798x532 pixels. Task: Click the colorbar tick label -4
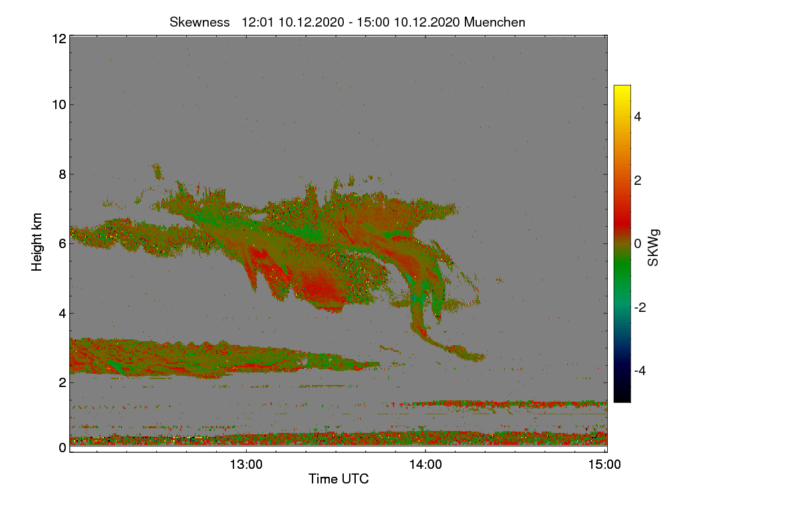(x=640, y=370)
